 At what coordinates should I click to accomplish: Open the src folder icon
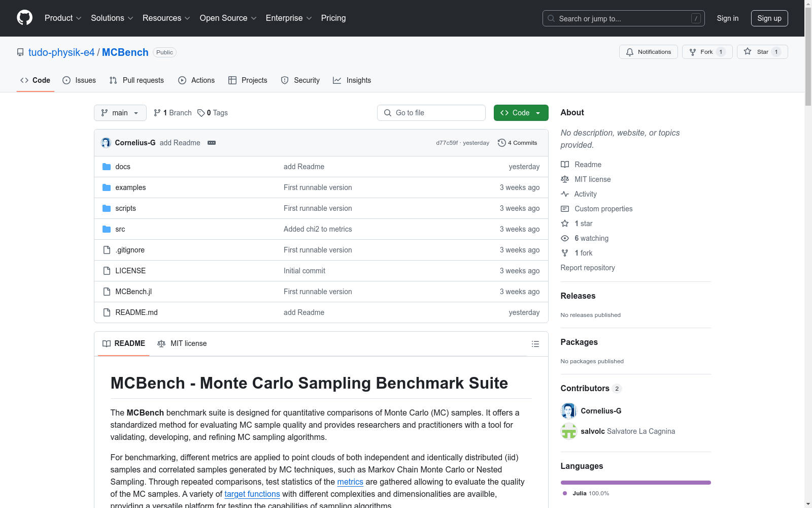tap(107, 229)
